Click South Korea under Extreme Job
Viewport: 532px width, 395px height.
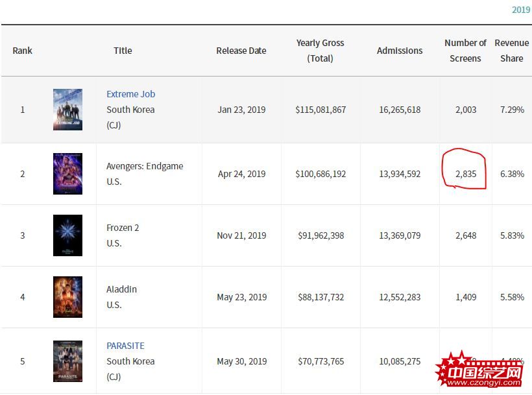click(x=130, y=110)
